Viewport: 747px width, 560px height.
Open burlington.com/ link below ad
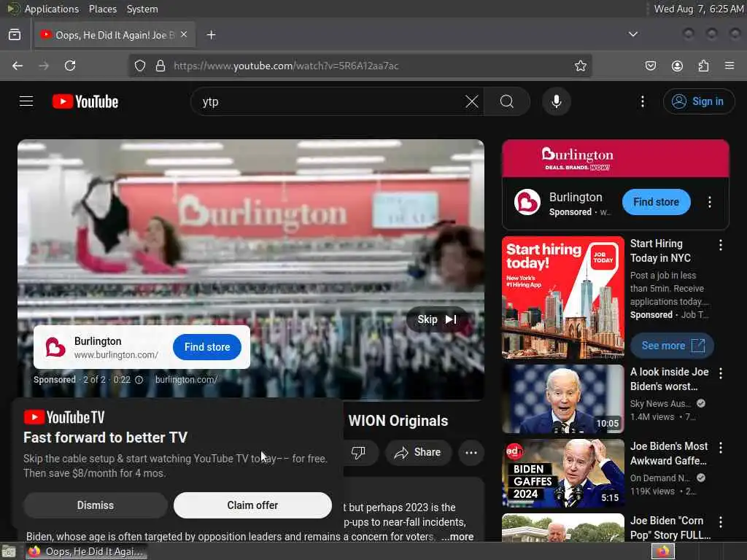(186, 380)
